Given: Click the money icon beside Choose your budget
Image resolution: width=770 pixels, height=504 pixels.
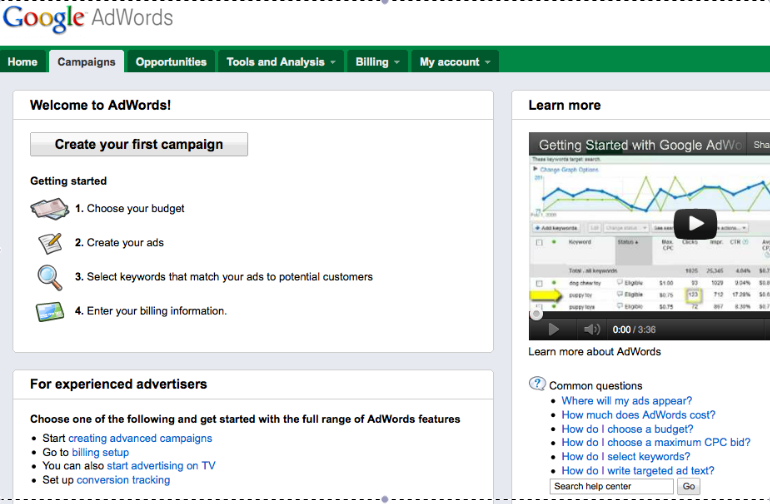Looking at the screenshot, I should (50, 209).
